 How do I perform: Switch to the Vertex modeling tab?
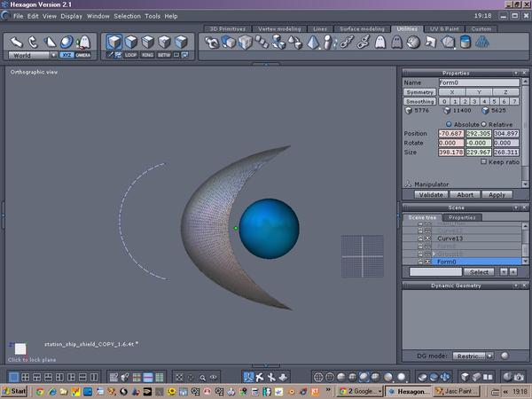(x=279, y=29)
